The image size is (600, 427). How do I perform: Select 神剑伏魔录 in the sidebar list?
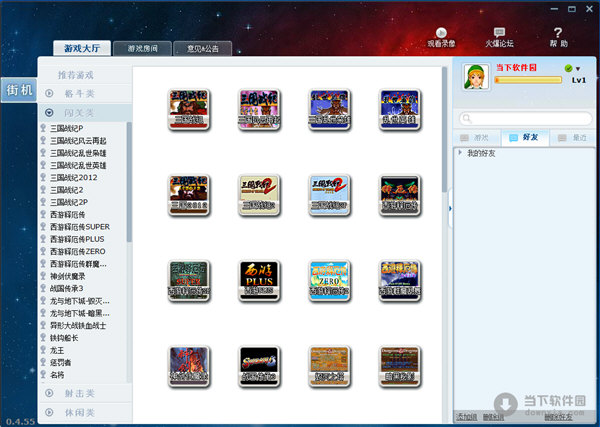pos(67,276)
